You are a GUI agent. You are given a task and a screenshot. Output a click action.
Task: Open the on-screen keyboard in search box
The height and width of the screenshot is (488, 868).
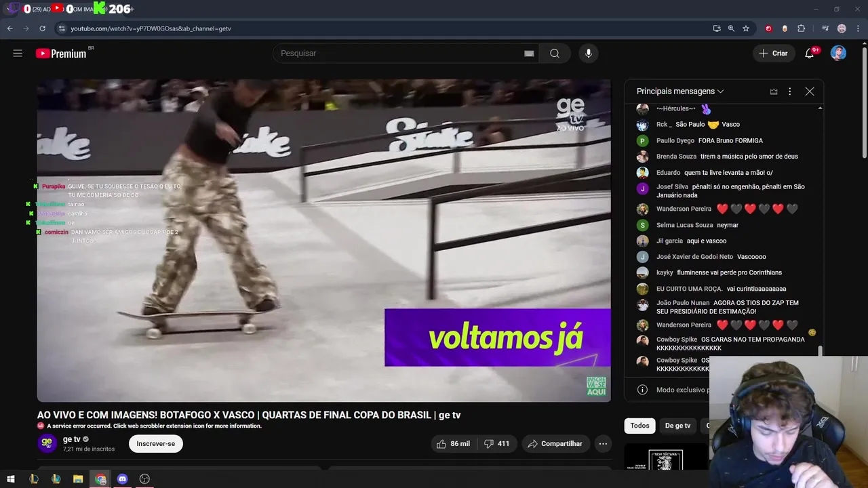529,54
